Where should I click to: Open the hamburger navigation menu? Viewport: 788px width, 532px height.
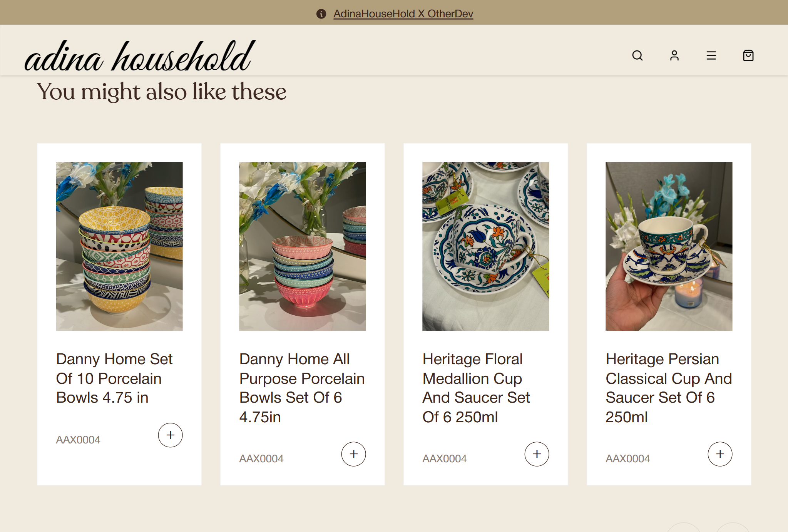tap(711, 55)
